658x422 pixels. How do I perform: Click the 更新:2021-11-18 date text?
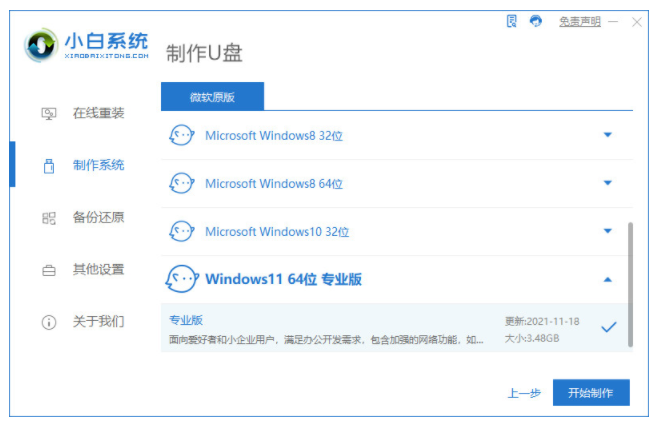(542, 321)
